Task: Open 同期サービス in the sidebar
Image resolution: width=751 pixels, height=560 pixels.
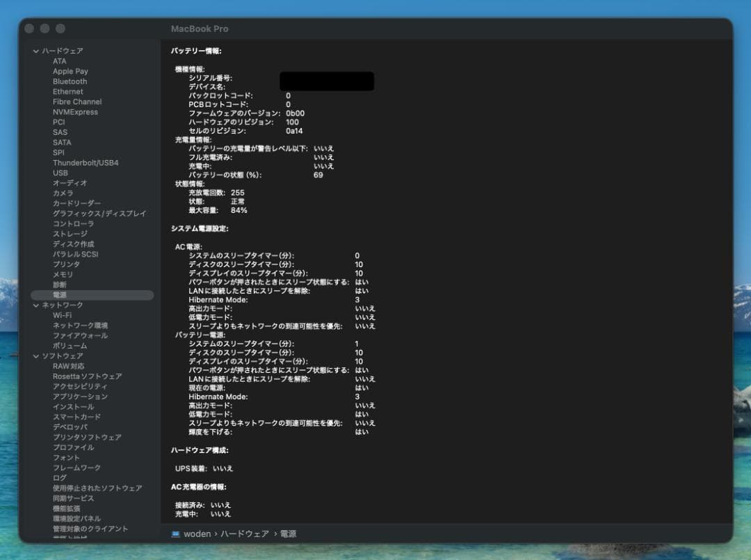Action: [73, 498]
